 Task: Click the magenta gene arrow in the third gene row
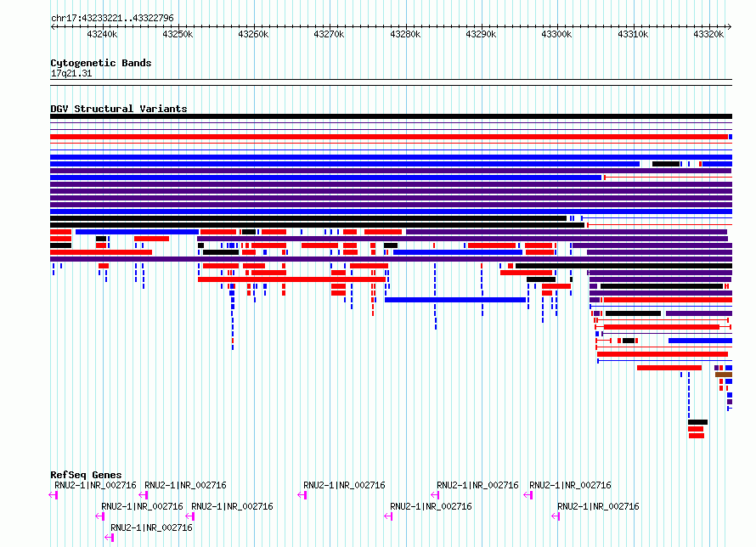(110, 538)
